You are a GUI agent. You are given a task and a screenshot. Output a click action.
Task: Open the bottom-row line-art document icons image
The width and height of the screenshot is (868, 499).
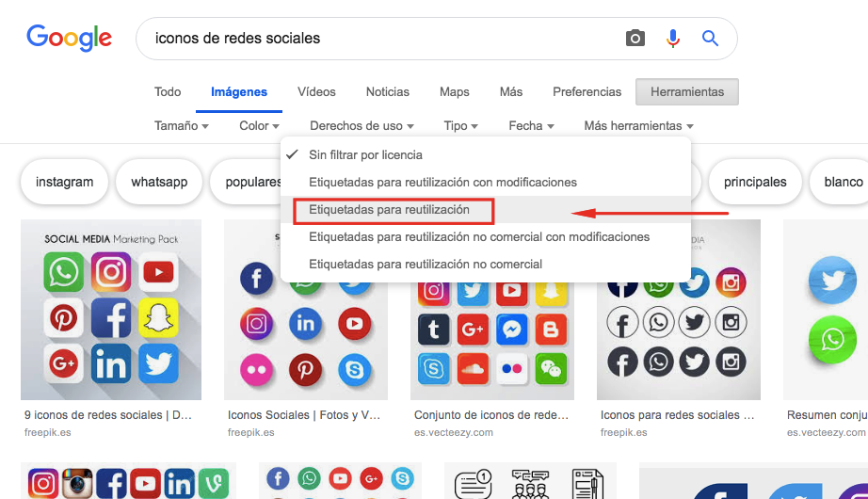pyautogui.click(x=530, y=481)
